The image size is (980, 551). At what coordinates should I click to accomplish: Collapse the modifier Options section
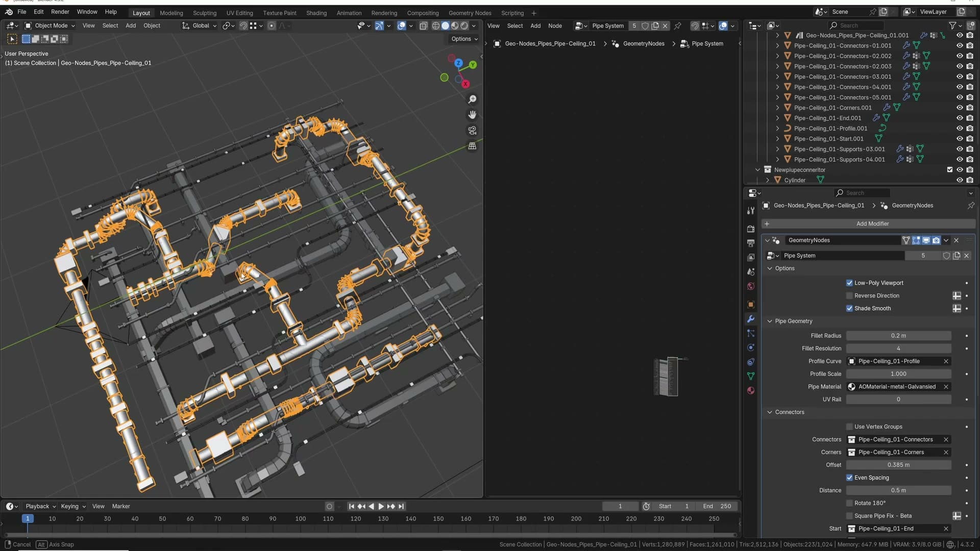click(x=770, y=268)
